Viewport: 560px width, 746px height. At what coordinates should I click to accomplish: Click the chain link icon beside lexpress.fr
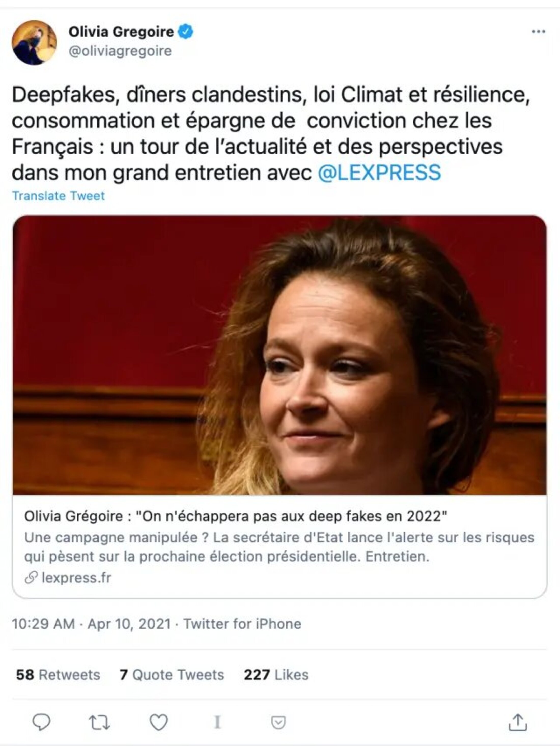pyautogui.click(x=31, y=578)
